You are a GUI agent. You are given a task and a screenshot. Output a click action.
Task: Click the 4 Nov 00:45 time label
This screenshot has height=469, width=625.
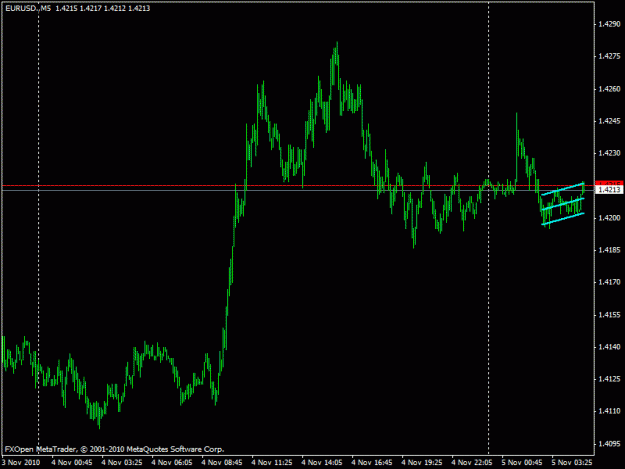coord(72,462)
